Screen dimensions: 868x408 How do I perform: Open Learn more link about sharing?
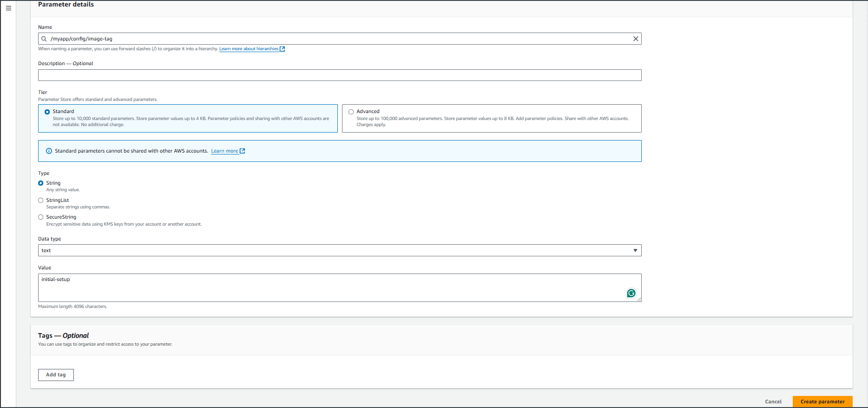224,151
